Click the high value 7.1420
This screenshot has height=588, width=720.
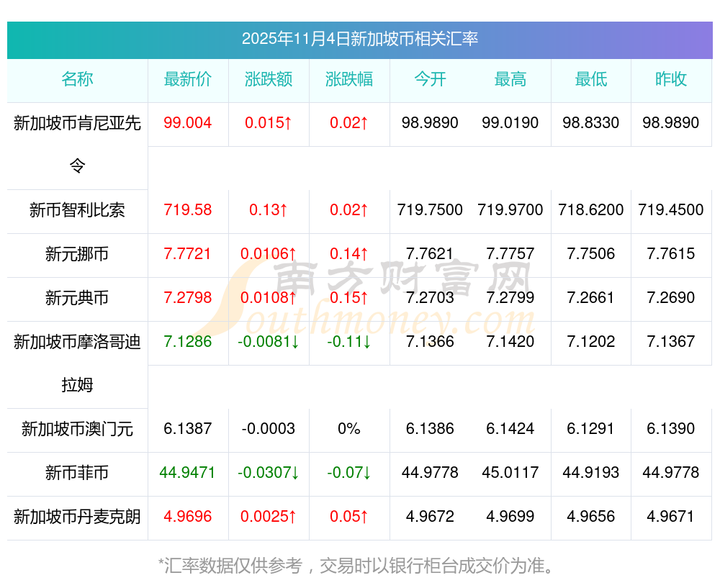click(510, 342)
